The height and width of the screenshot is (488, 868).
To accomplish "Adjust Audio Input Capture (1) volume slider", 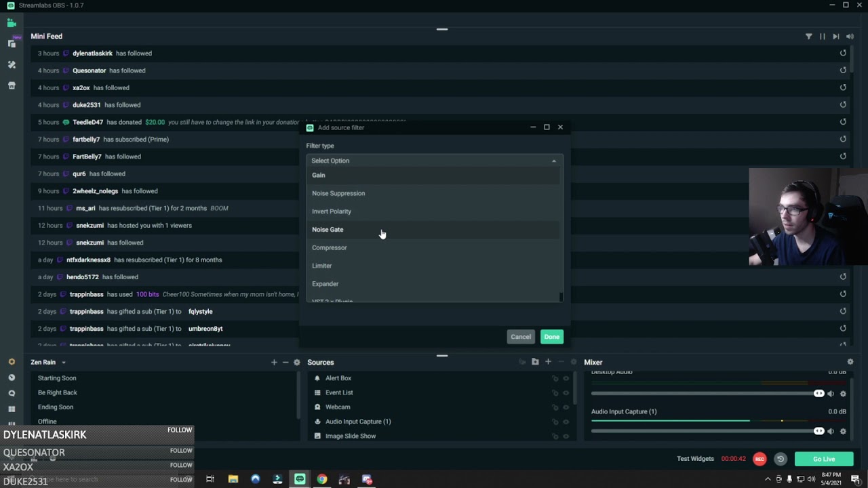I will point(707,431).
